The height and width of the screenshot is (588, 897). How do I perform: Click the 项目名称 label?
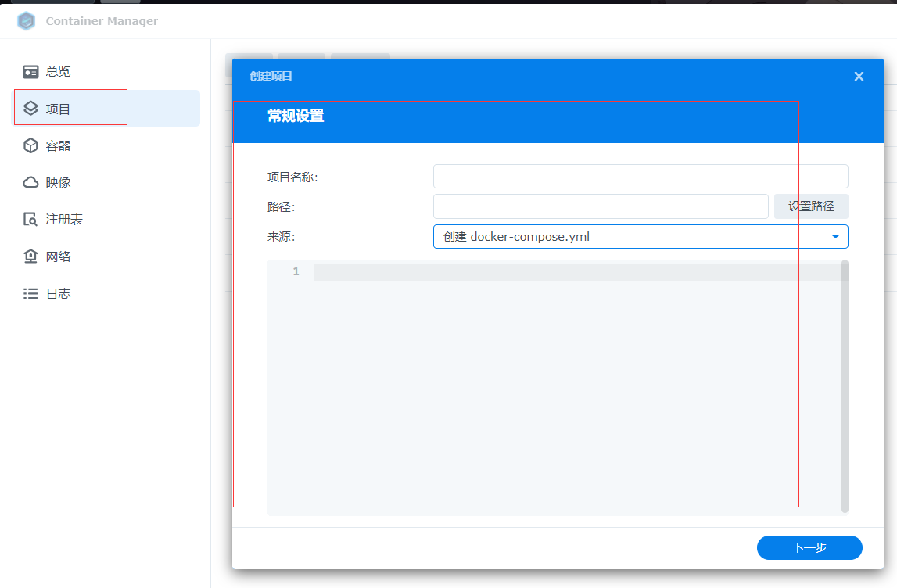click(x=292, y=177)
